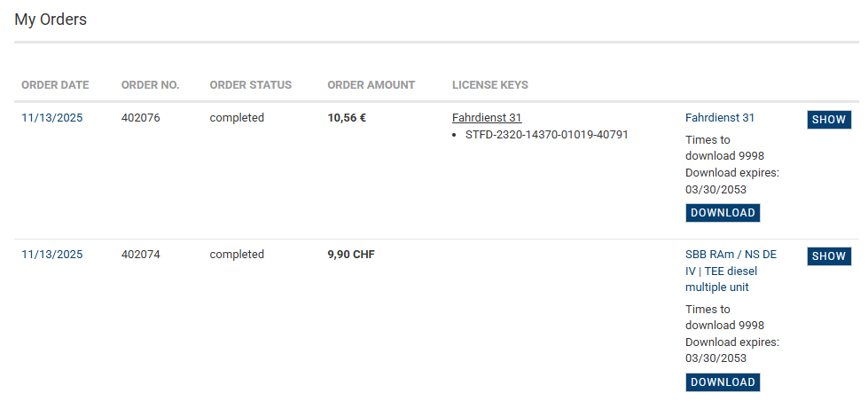Image resolution: width=868 pixels, height=409 pixels.
Task: Click the 9,90 CHF order amount
Action: click(351, 255)
